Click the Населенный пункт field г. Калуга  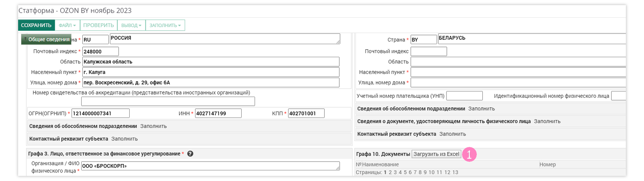click(211, 72)
